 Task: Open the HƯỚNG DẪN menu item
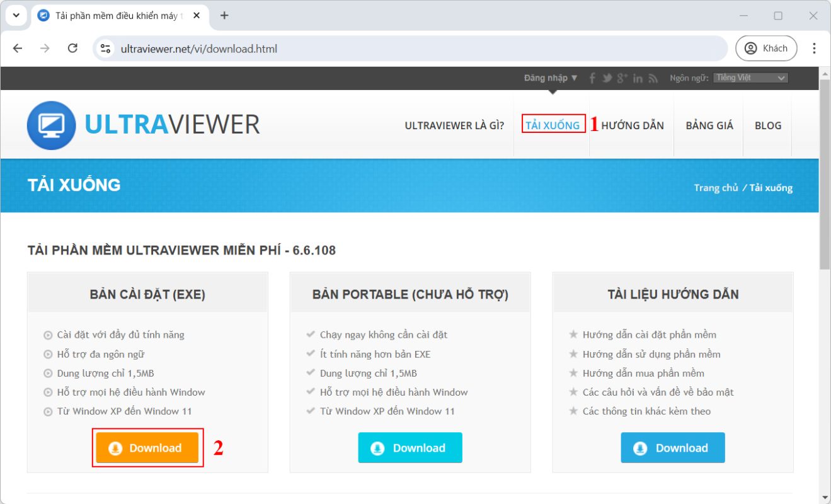point(632,125)
